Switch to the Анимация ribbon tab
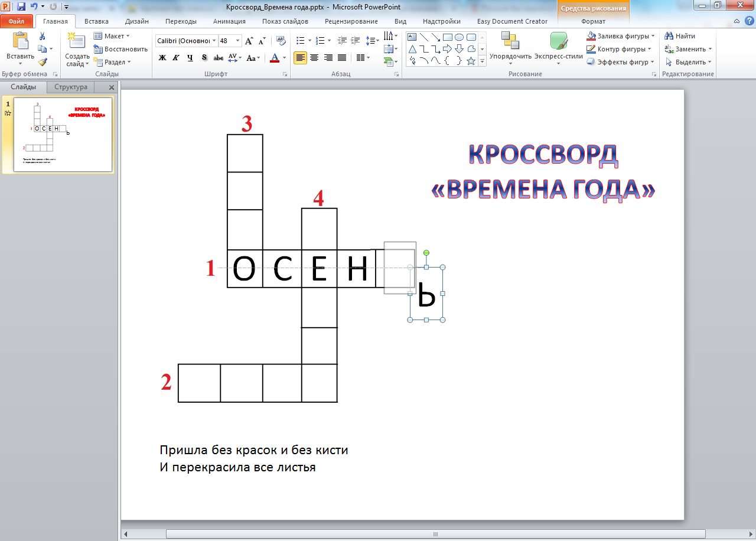 pos(228,21)
